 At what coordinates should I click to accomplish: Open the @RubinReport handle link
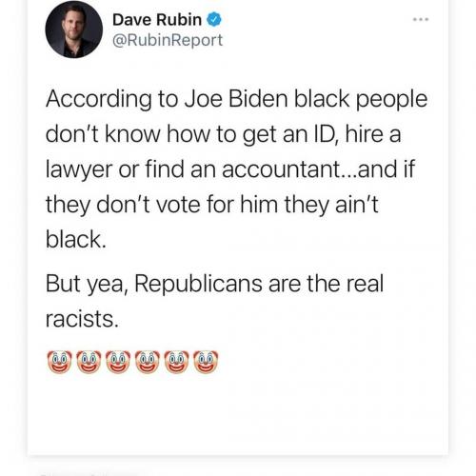click(x=168, y=40)
